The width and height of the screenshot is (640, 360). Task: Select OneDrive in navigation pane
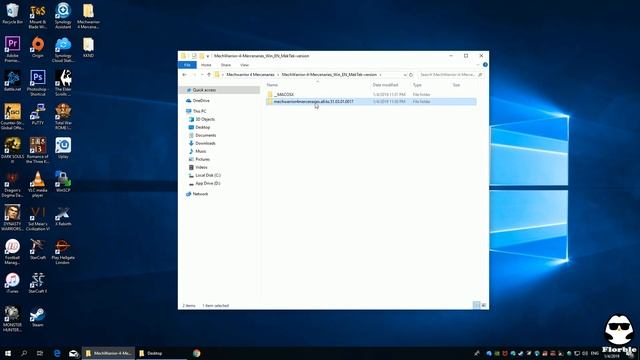201,100
